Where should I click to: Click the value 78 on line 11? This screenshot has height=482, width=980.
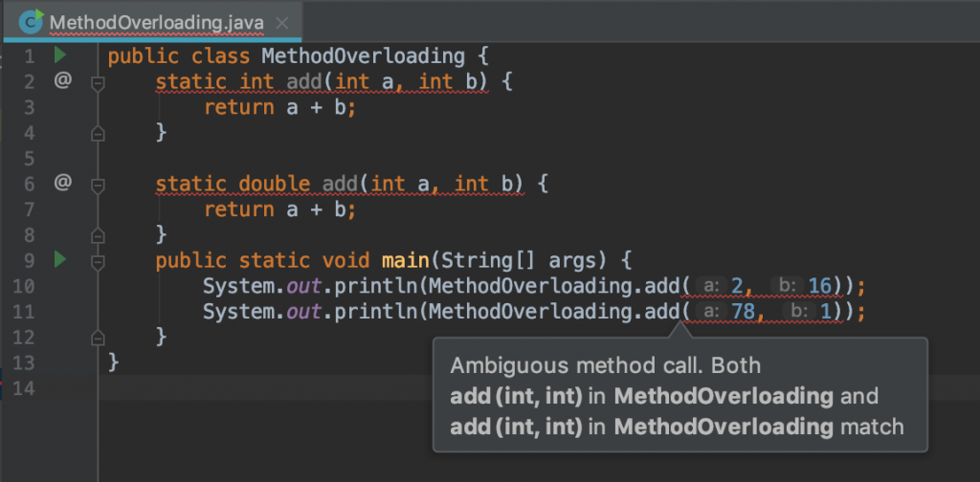tap(743, 312)
